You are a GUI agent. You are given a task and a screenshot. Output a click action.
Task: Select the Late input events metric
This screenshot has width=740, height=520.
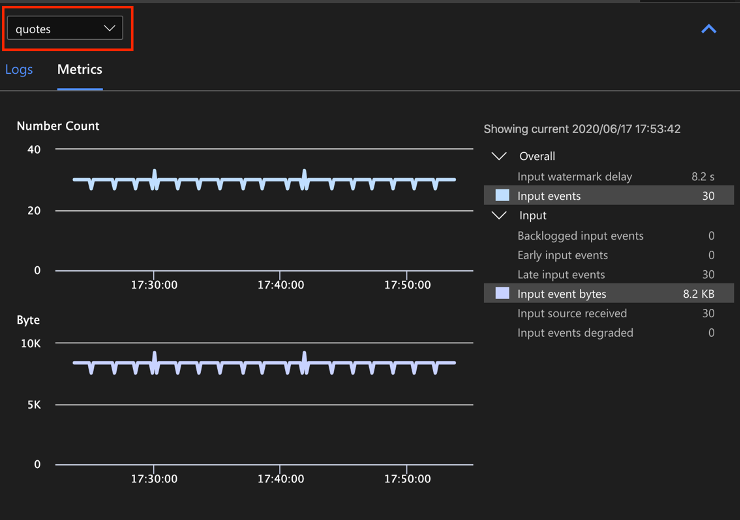561,275
